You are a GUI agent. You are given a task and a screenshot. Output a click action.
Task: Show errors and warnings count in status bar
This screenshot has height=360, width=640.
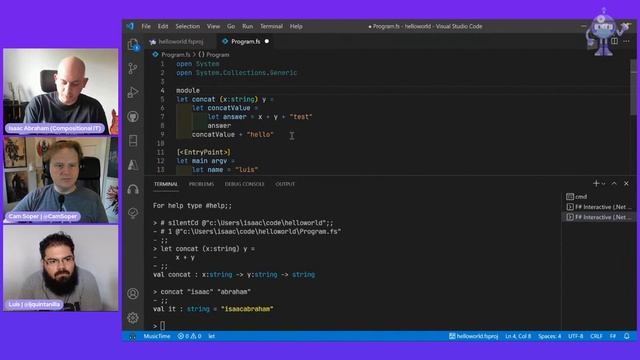click(189, 336)
